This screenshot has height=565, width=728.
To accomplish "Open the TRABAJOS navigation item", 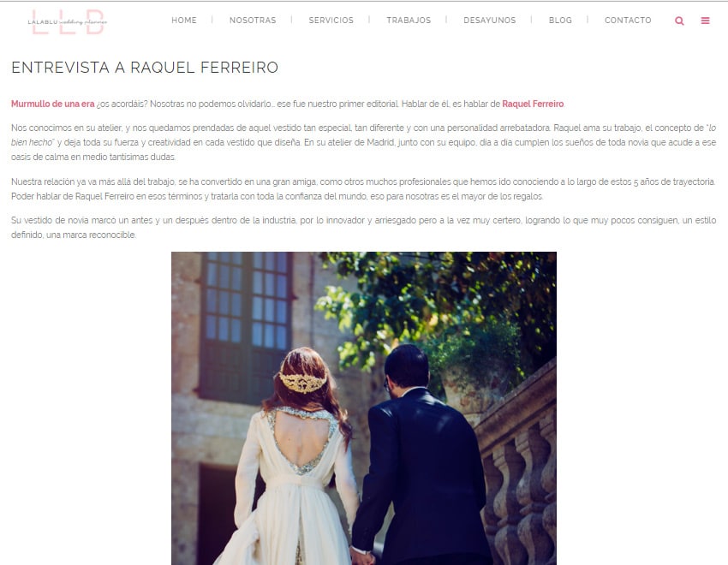I will (x=409, y=20).
